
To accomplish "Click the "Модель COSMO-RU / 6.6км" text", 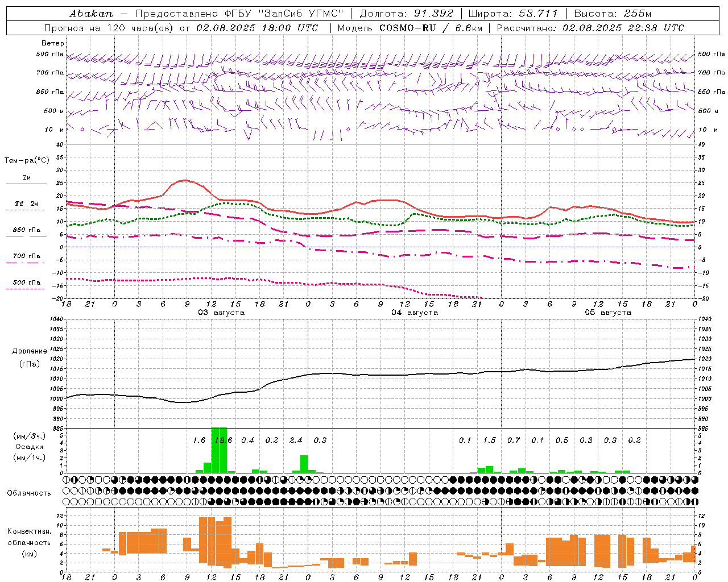I will [x=410, y=28].
